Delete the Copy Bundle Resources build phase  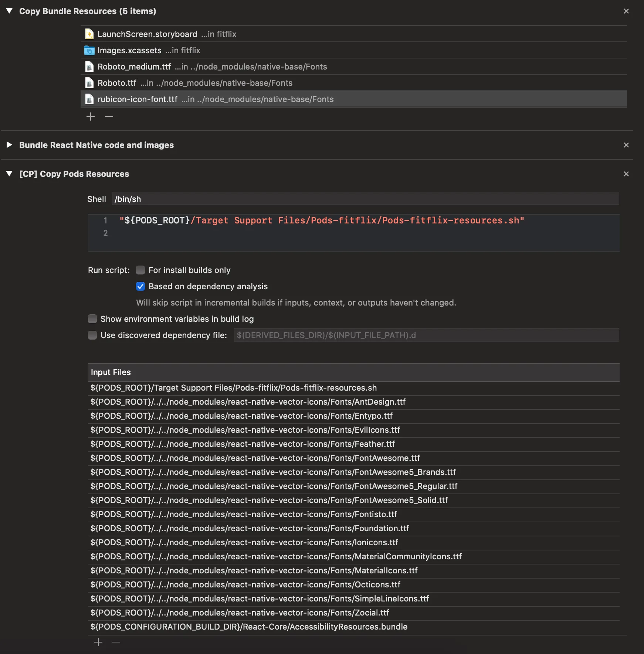click(x=626, y=11)
